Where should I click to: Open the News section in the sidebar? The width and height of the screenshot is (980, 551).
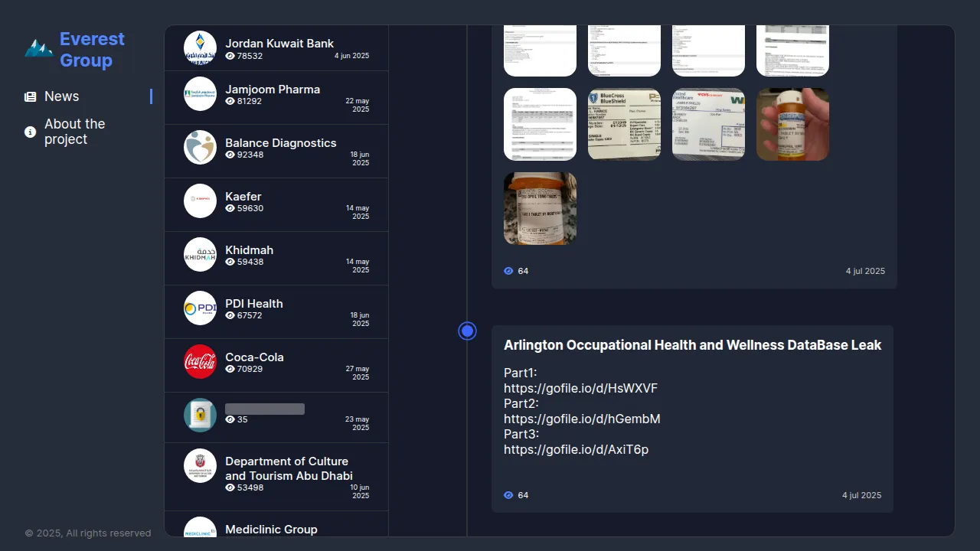point(61,96)
